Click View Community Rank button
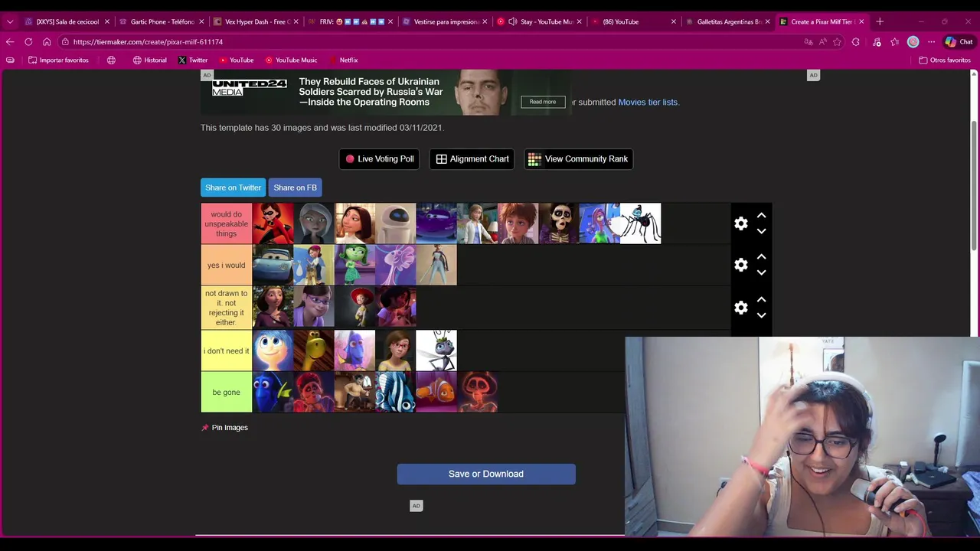Screen dimensions: 980x551 578,159
